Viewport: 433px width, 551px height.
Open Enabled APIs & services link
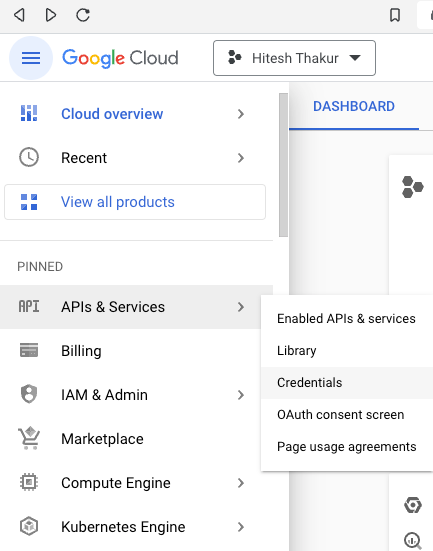click(x=347, y=319)
